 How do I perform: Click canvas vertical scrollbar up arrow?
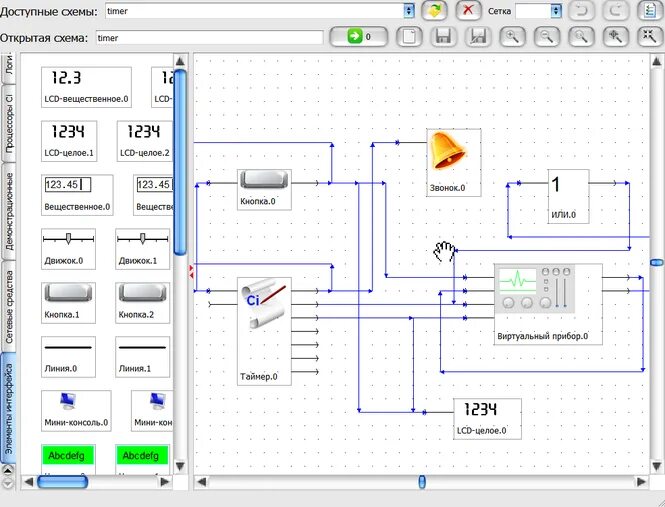[657, 62]
